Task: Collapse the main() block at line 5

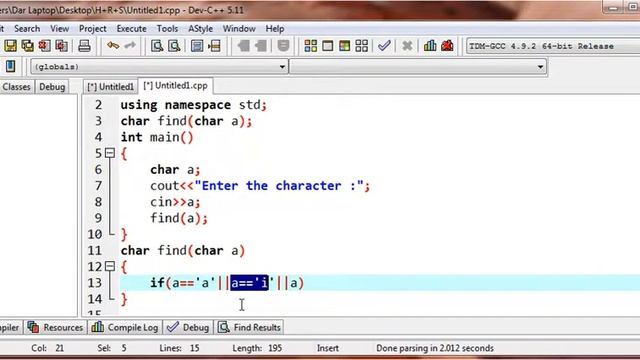Action: (110, 153)
